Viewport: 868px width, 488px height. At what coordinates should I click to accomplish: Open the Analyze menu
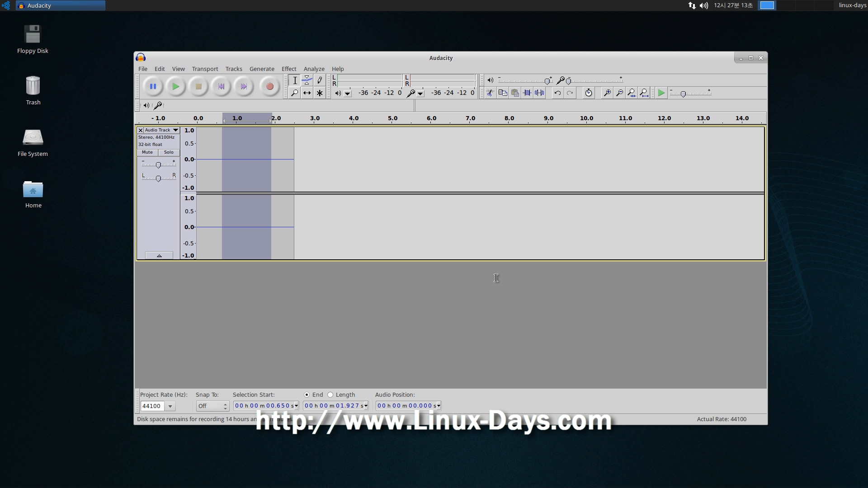(x=314, y=69)
